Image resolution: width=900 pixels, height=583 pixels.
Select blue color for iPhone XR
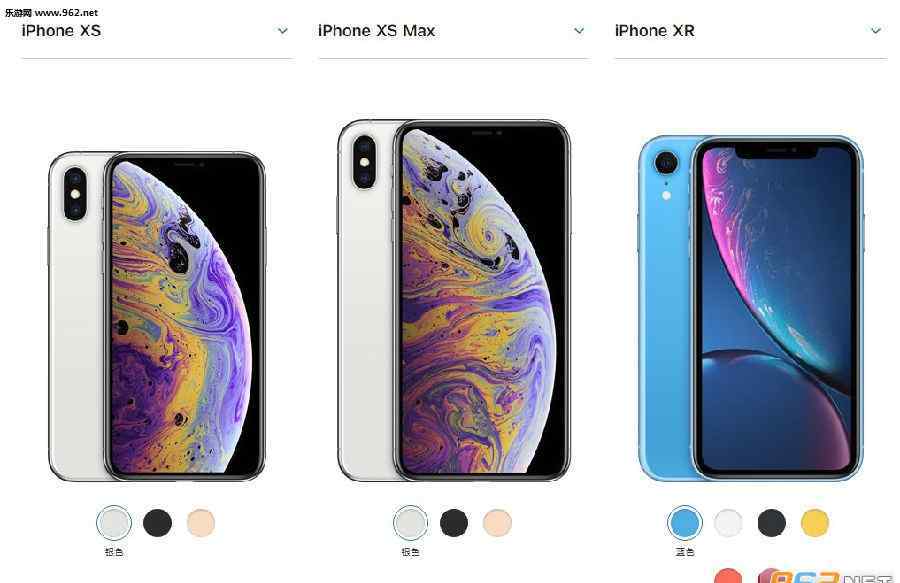pyautogui.click(x=685, y=523)
